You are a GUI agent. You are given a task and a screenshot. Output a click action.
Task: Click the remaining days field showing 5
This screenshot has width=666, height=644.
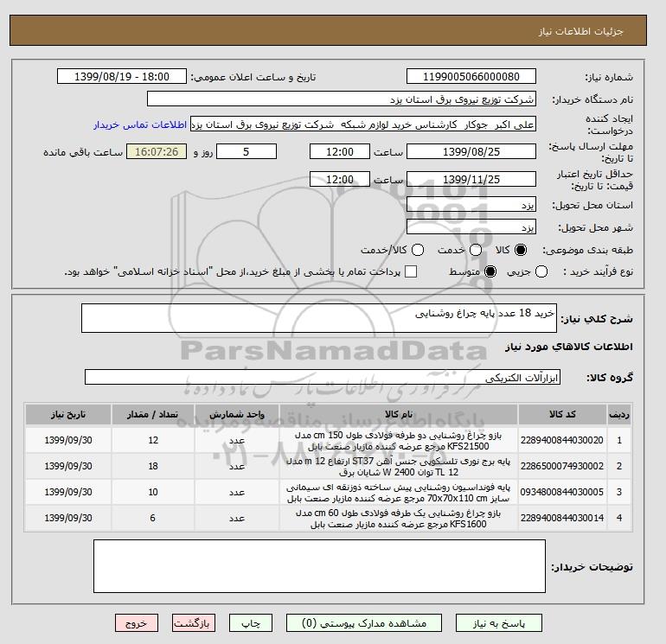(247, 151)
